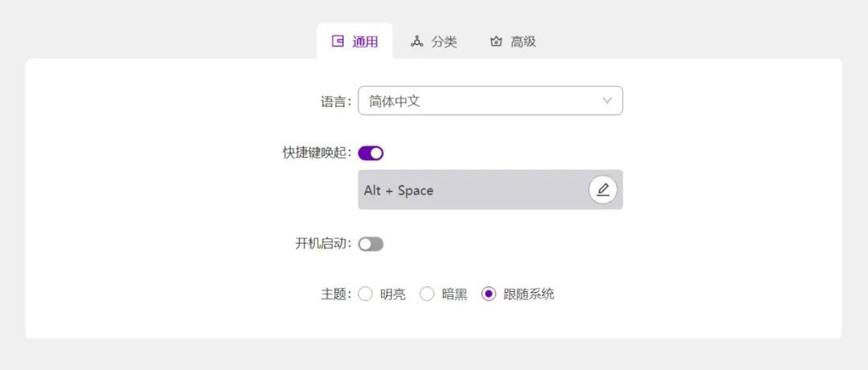Screen dimensions: 868x370
Task: Click the 暗黑 theme text label
Action: 454,294
